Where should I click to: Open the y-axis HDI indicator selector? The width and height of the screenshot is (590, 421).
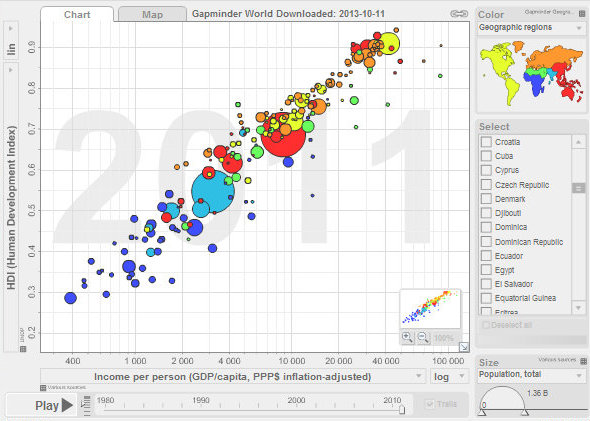coord(11,207)
